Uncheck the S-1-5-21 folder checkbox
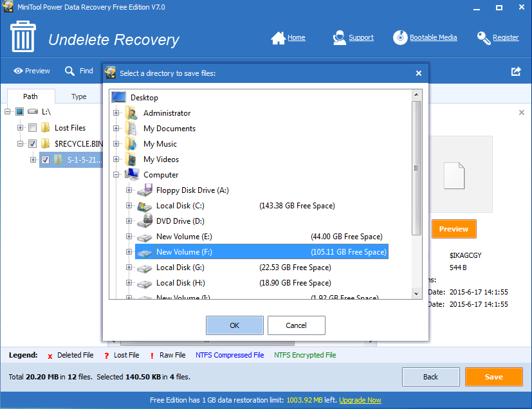This screenshot has width=532, height=409. 45,159
